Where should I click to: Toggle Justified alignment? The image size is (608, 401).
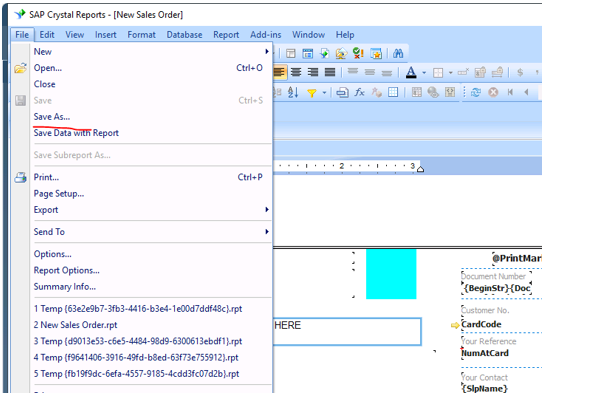pos(330,72)
